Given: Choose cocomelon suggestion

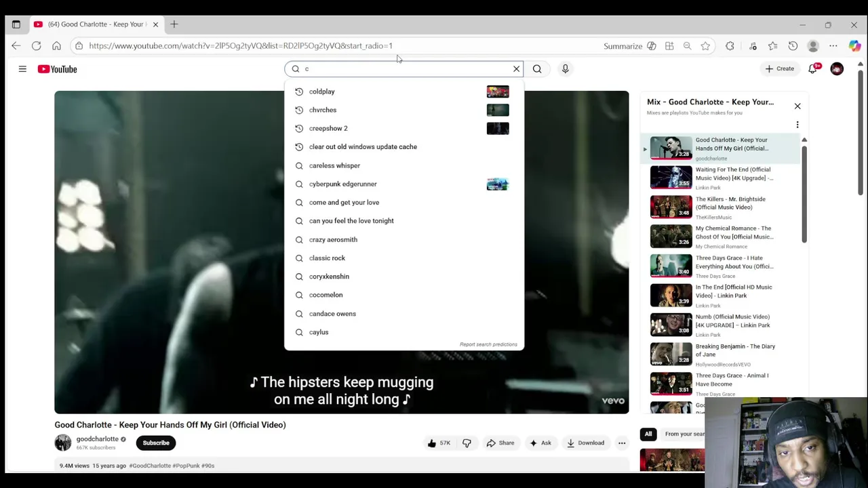Looking at the screenshot, I should pos(404,295).
